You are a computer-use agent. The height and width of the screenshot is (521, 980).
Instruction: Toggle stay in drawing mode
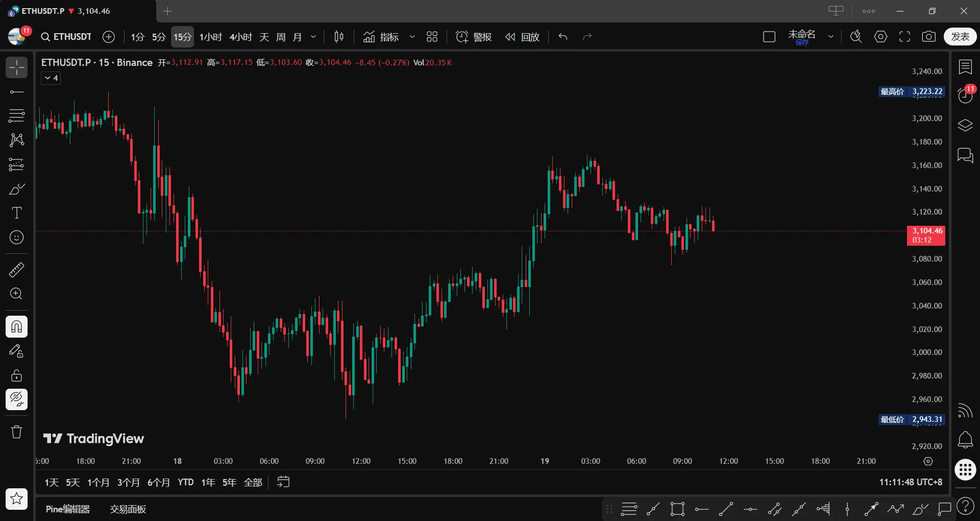click(16, 351)
